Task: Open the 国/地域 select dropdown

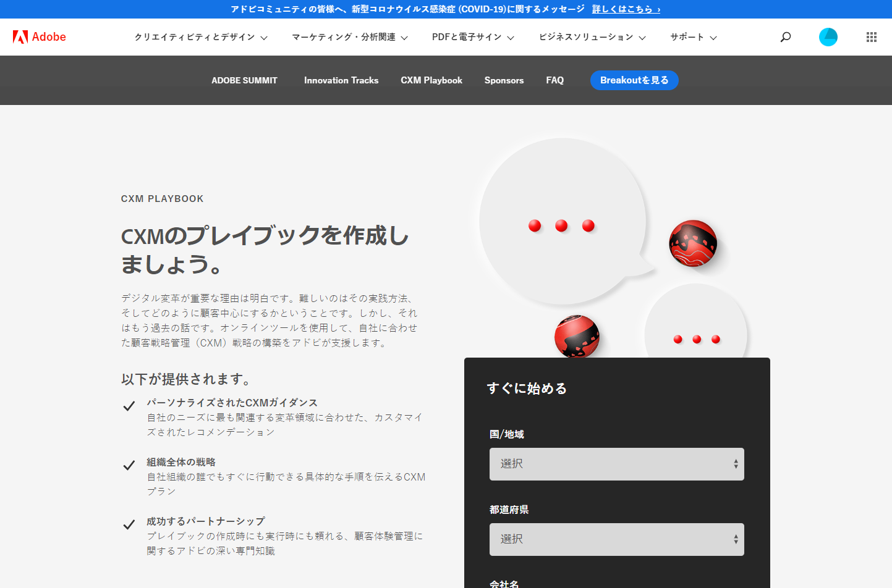Action: [x=617, y=464]
